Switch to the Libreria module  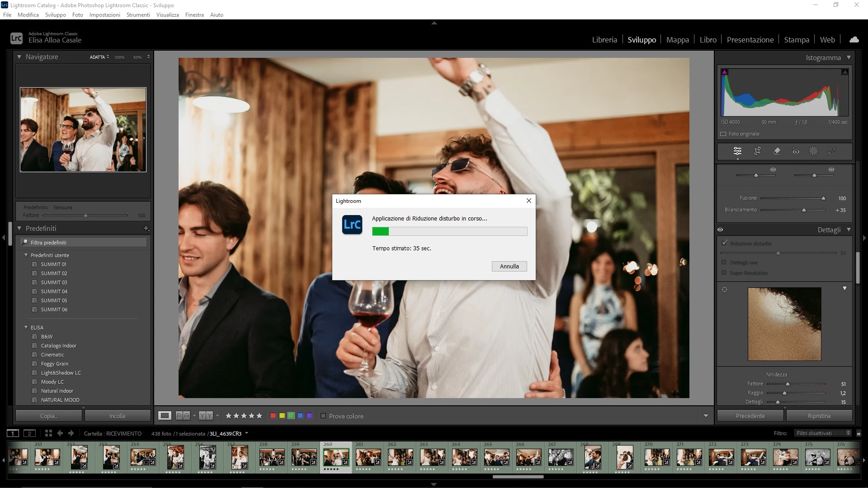click(x=604, y=40)
